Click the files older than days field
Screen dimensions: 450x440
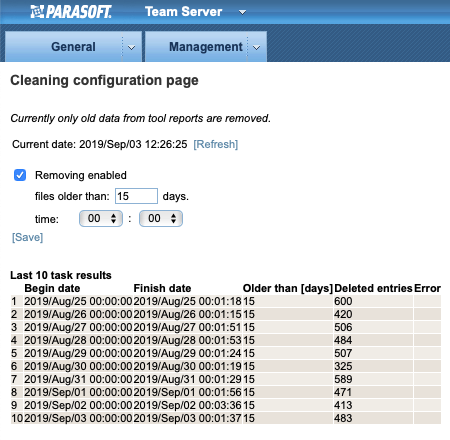[136, 196]
